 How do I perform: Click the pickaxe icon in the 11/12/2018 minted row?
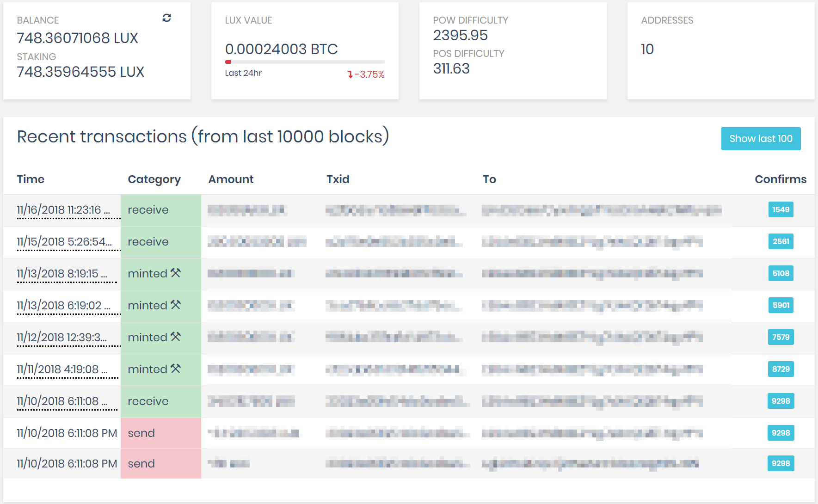(x=176, y=337)
